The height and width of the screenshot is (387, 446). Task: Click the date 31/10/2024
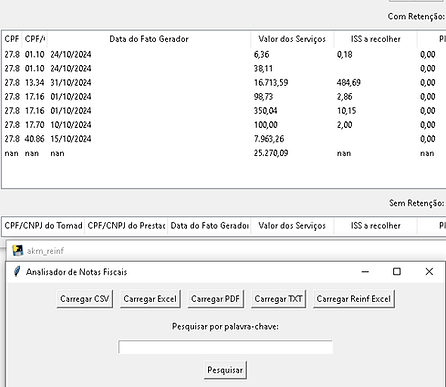click(x=71, y=82)
